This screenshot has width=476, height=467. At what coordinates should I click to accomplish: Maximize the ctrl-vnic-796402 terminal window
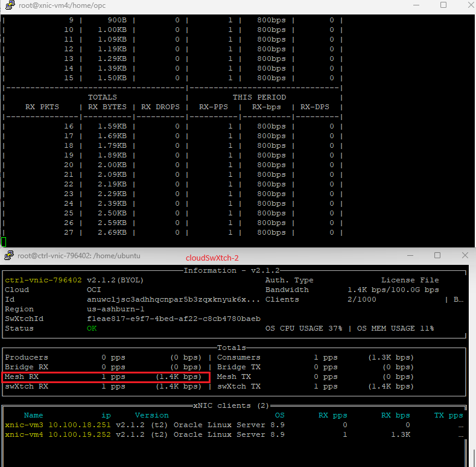438,256
